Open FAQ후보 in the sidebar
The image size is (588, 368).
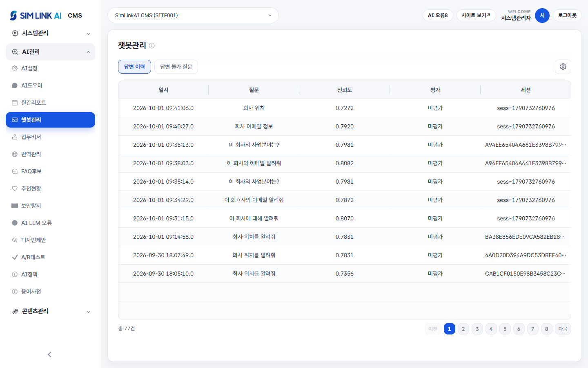[x=50, y=171]
